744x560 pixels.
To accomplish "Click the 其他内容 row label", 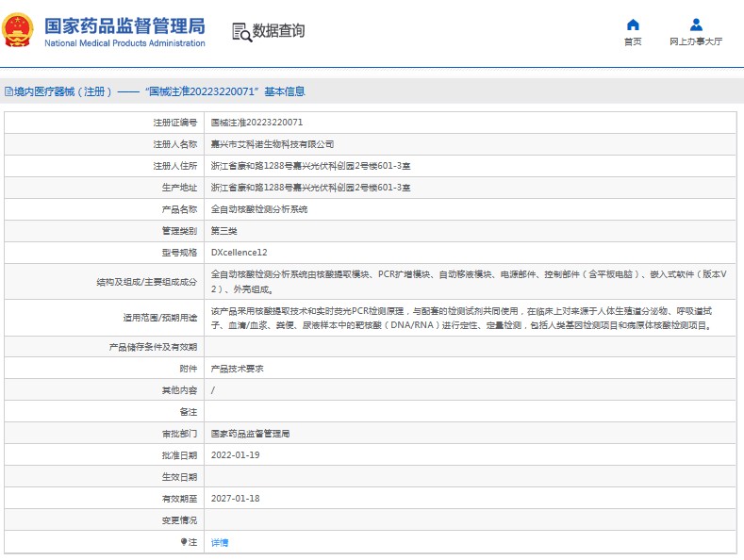I will pos(179,390).
